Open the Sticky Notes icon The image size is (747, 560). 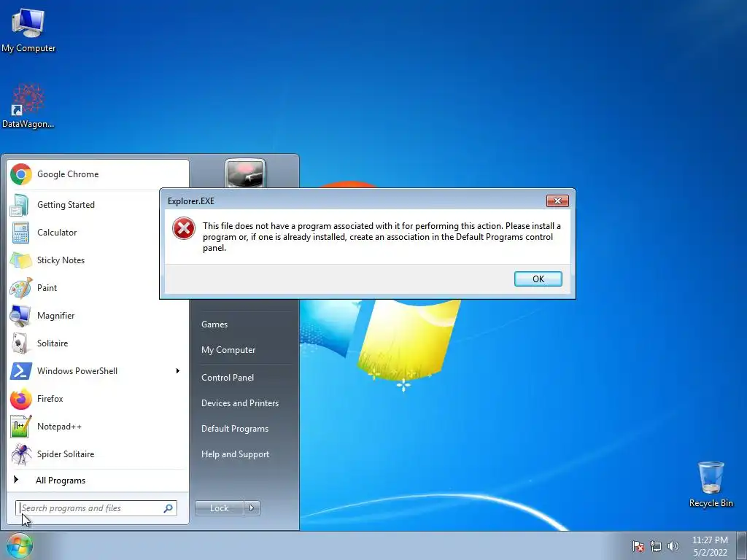pyautogui.click(x=21, y=260)
